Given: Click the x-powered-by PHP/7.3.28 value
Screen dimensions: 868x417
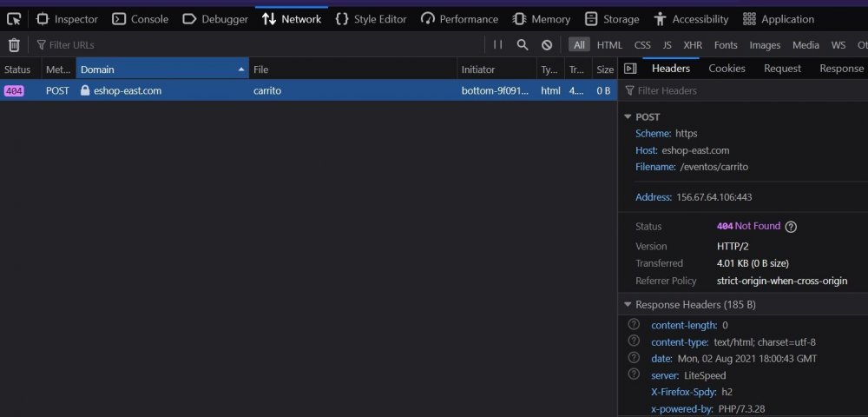Looking at the screenshot, I should 742,409.
